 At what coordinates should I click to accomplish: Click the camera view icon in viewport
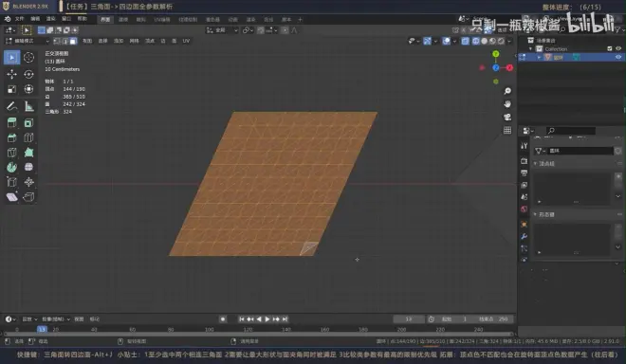tap(507, 117)
